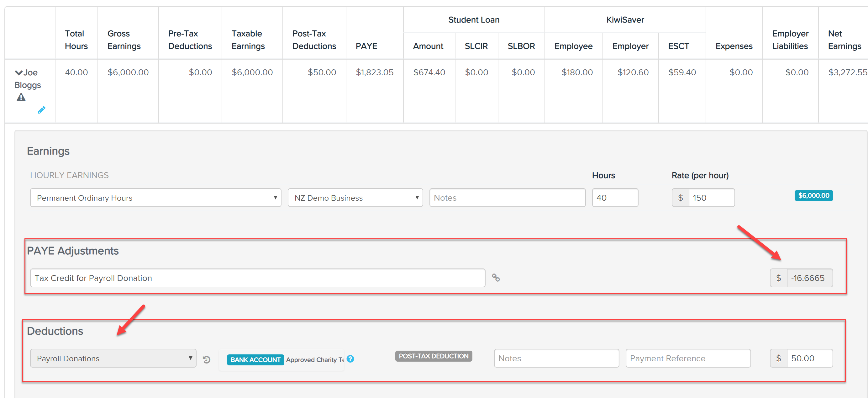Click the PAYE value $1,823.05
The image size is (868, 398).
pos(375,72)
